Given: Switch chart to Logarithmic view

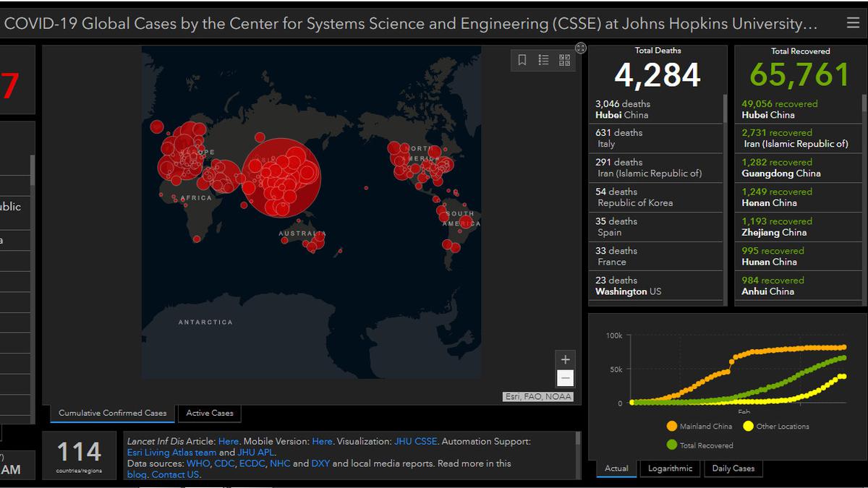Looking at the screenshot, I should (x=670, y=468).
